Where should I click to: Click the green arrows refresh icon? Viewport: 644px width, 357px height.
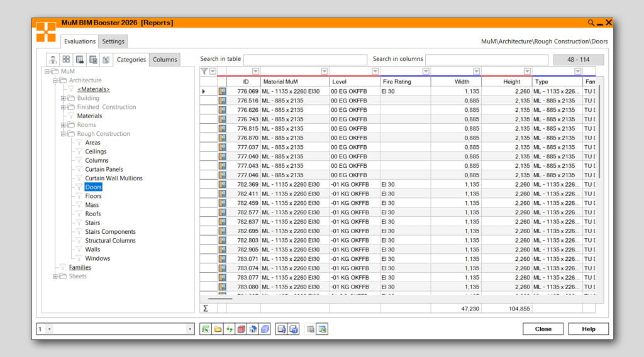pos(229,329)
